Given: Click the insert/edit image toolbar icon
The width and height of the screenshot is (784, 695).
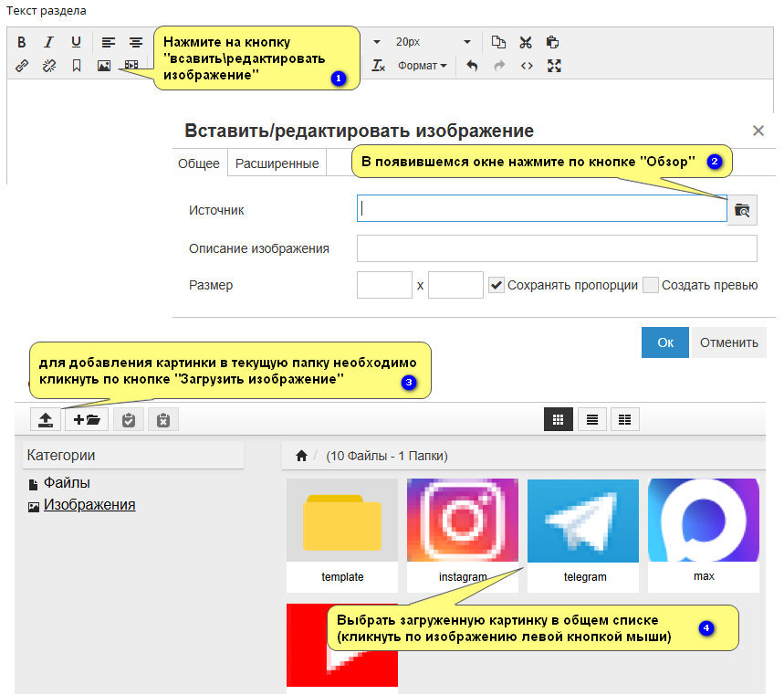Looking at the screenshot, I should pos(104,66).
